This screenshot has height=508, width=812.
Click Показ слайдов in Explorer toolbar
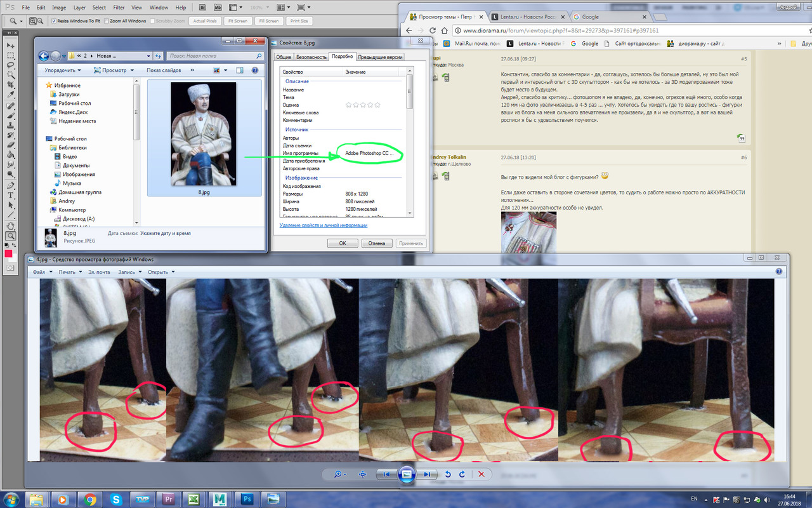164,70
